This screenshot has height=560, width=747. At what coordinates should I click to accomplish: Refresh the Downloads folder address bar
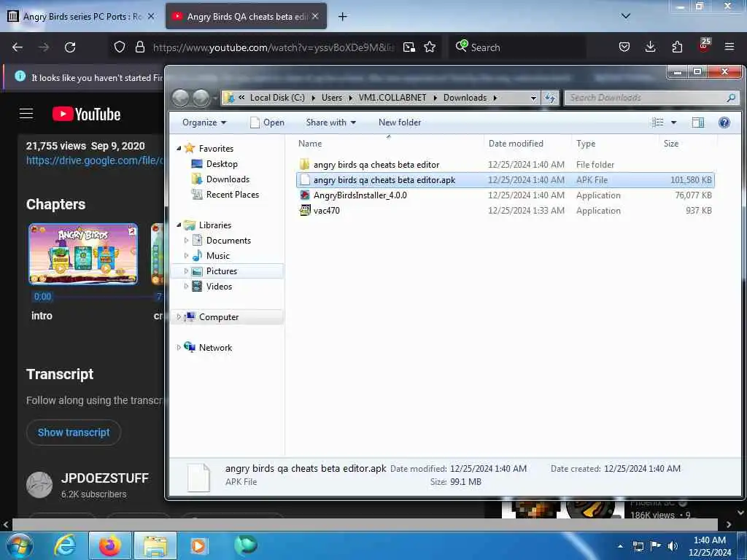pyautogui.click(x=550, y=98)
